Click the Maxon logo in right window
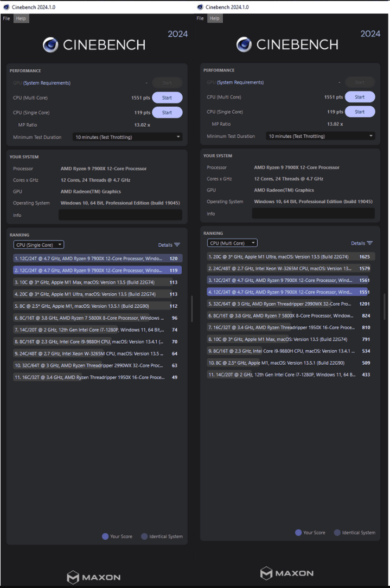 click(287, 573)
